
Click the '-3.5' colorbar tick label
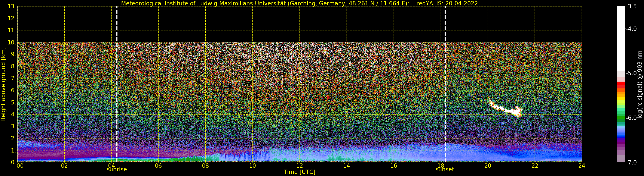coord(631,6)
